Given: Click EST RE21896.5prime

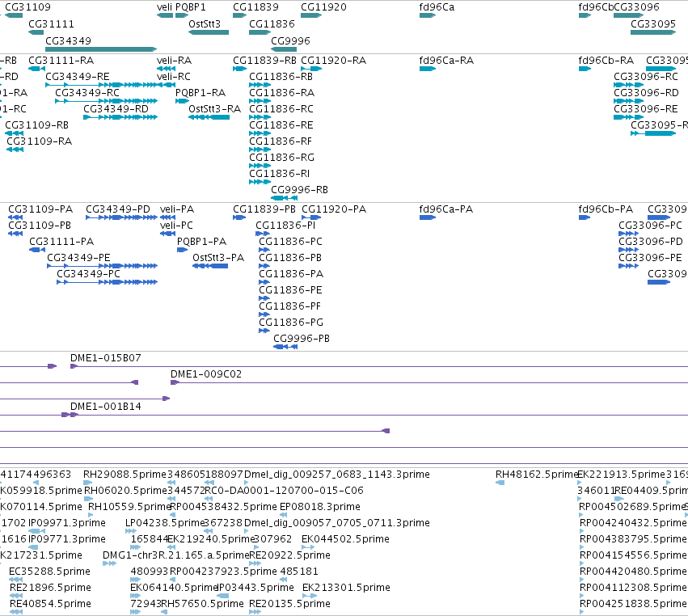Looking at the screenshot, I should tap(50, 587).
